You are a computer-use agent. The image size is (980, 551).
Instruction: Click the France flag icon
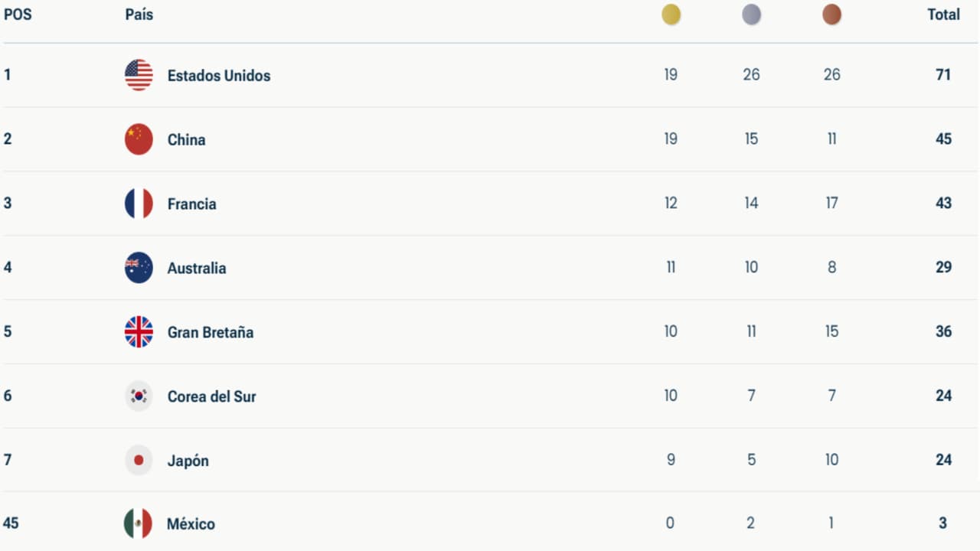tap(139, 204)
